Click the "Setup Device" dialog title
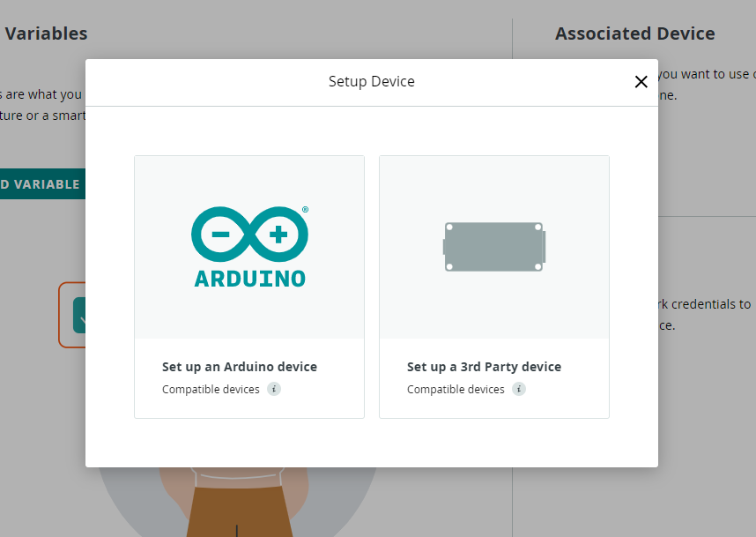 (371, 82)
